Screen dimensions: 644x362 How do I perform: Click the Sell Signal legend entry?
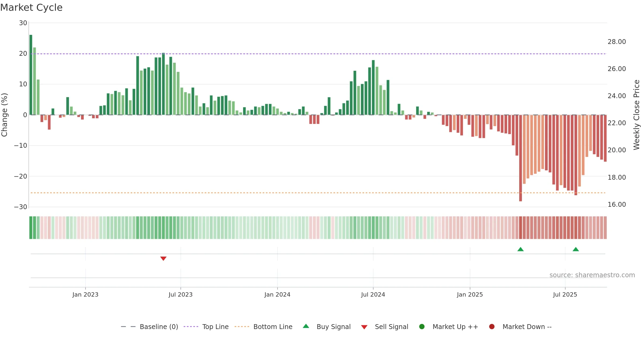point(385,327)
